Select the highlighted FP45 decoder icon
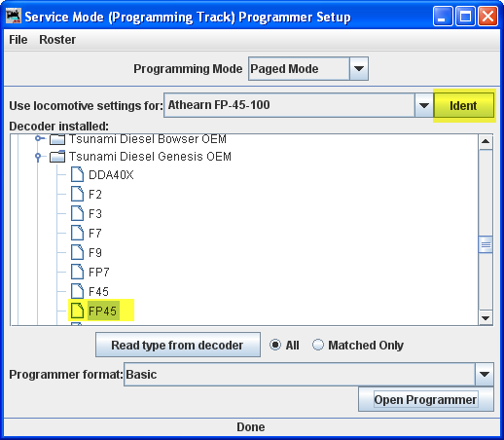The height and width of the screenshot is (440, 504). click(x=77, y=311)
